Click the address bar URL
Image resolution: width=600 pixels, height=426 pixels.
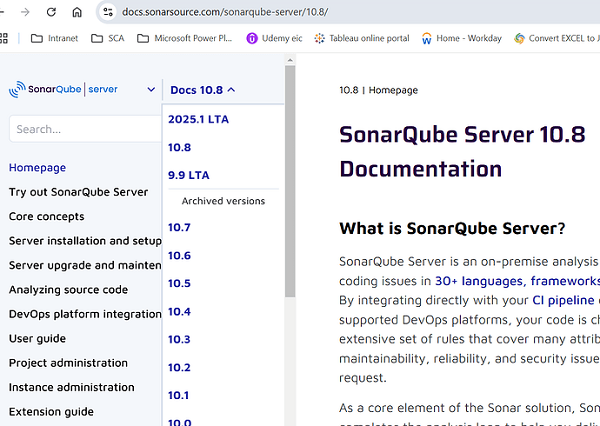pos(225,12)
